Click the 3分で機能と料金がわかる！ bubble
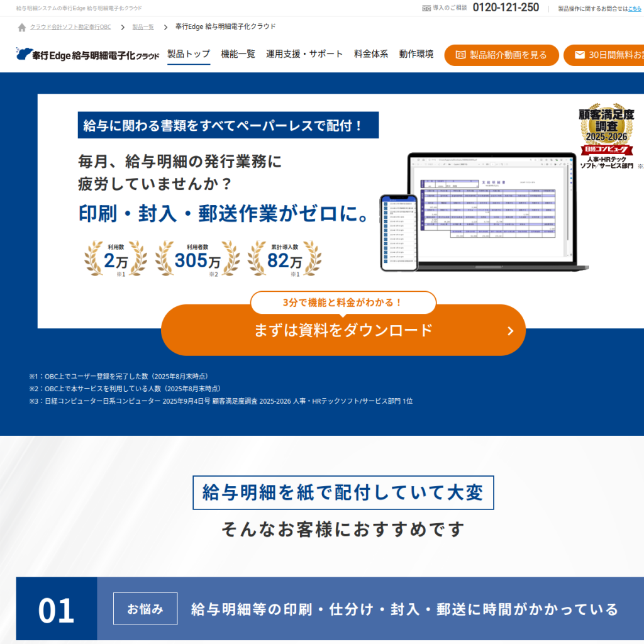The image size is (644, 644). point(343,303)
